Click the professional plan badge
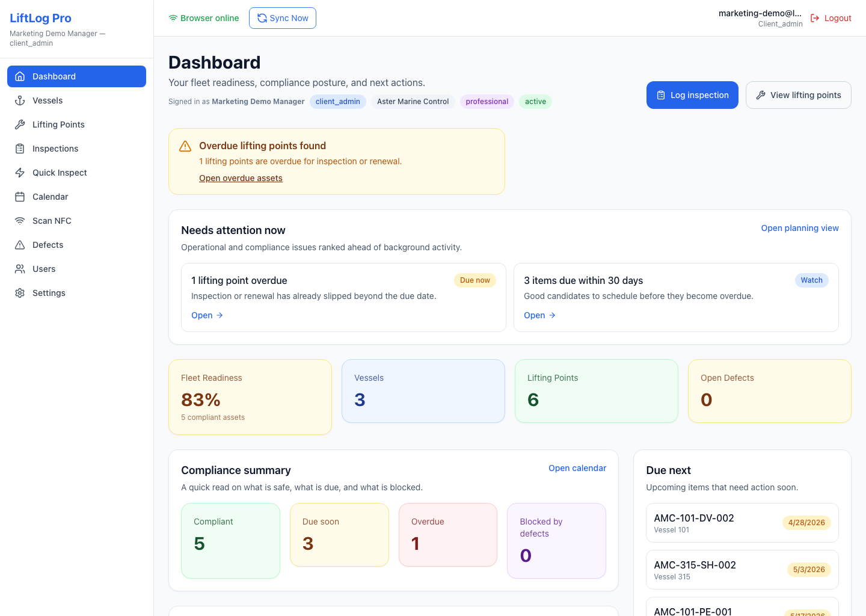This screenshot has width=866, height=616. (487, 102)
